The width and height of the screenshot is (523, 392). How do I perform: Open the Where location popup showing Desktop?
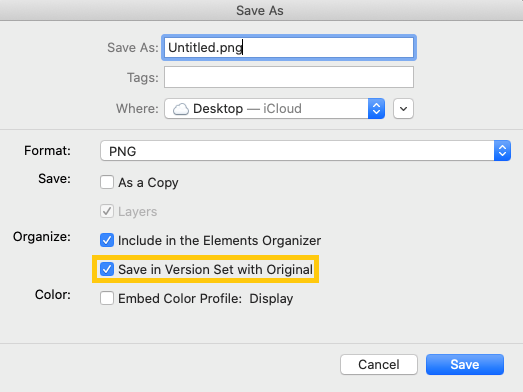(x=275, y=108)
